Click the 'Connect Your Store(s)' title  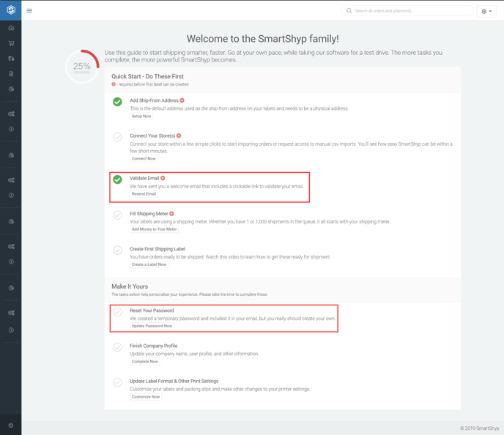[152, 136]
